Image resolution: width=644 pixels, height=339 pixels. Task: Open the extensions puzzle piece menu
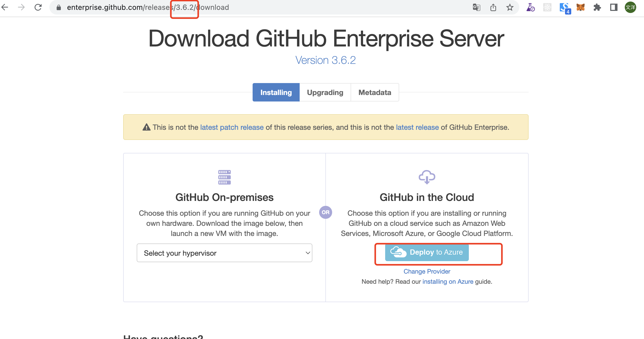click(x=597, y=7)
